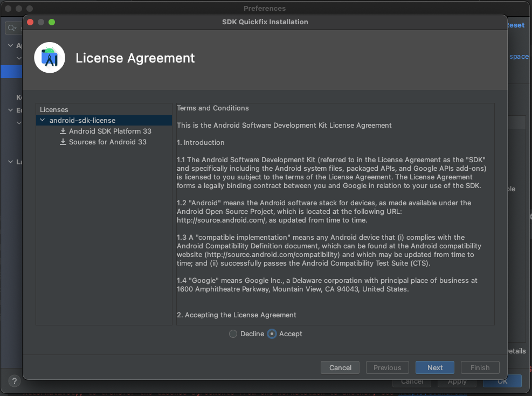Image resolution: width=532 pixels, height=396 pixels.
Task: Maximize dialog with green window button
Action: 52,22
